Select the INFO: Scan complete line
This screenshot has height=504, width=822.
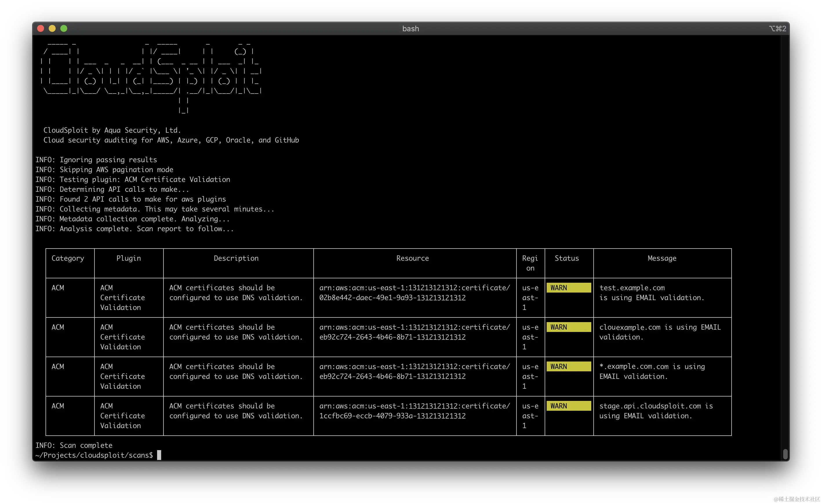tap(74, 445)
